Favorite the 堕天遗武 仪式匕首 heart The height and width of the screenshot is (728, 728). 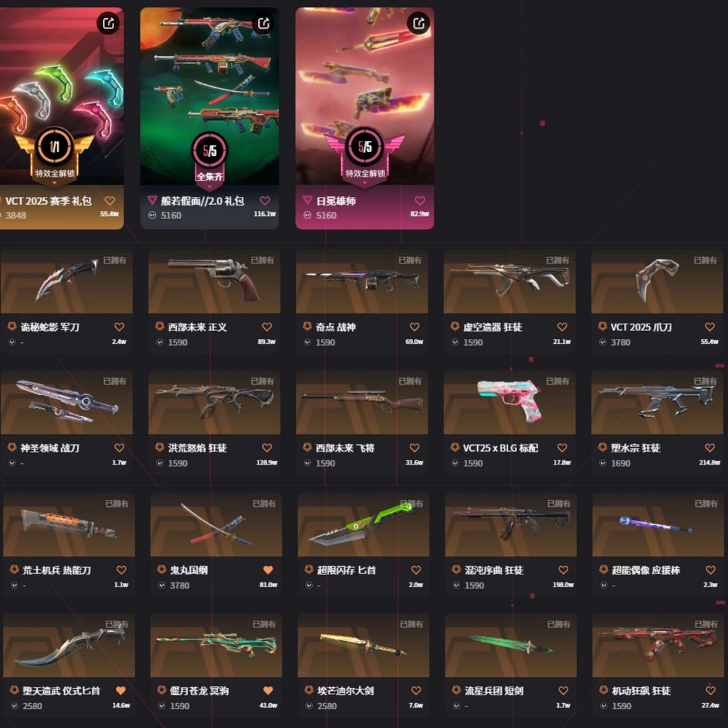121,690
